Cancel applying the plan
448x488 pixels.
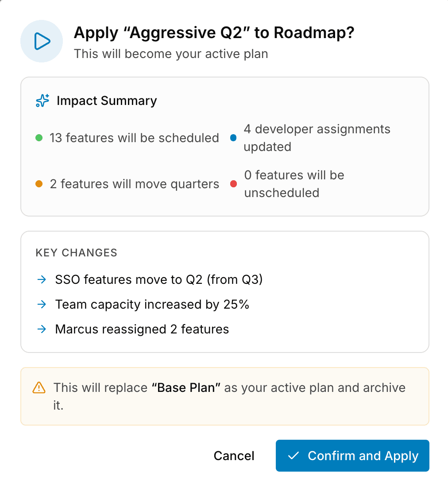pos(234,456)
